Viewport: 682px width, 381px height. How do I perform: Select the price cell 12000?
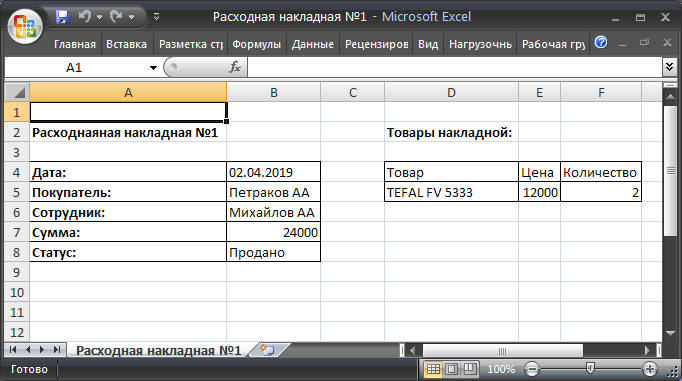click(539, 192)
